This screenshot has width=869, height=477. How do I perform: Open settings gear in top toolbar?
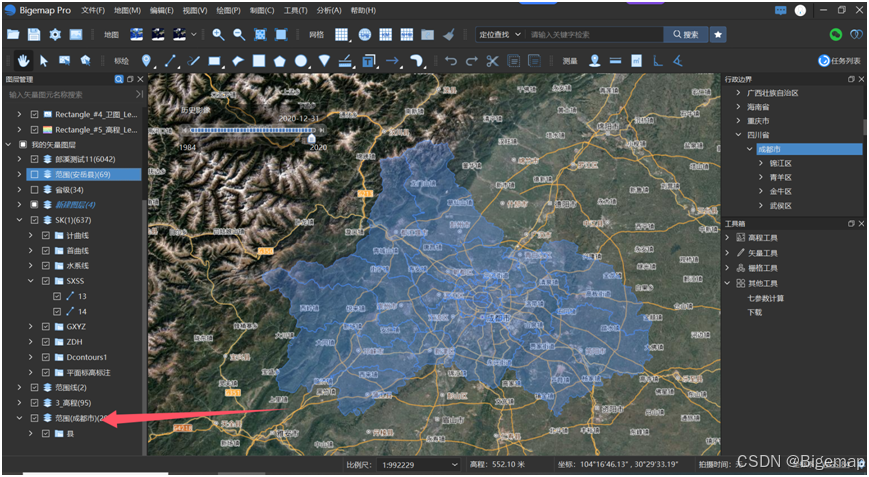coord(55,34)
